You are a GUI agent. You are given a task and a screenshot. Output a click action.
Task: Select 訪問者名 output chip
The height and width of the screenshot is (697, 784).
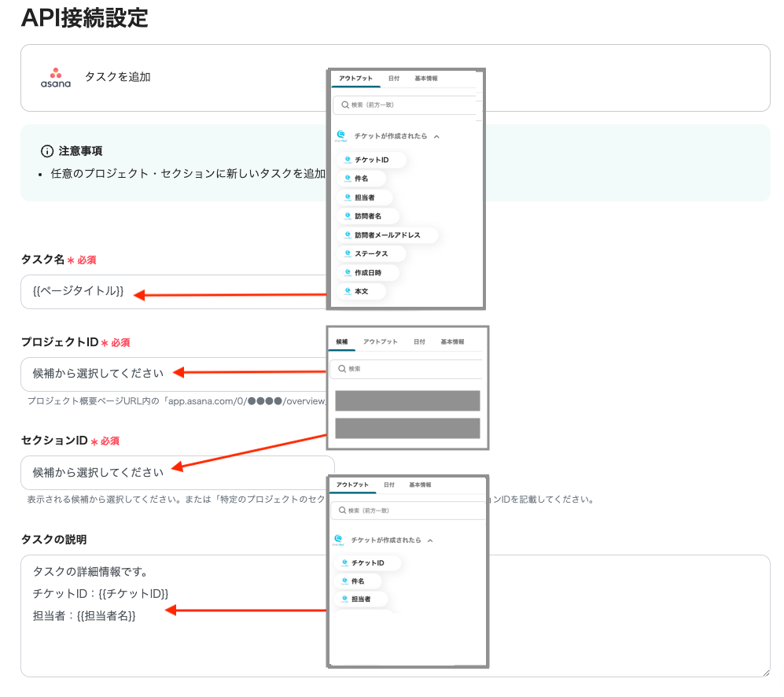point(367,216)
